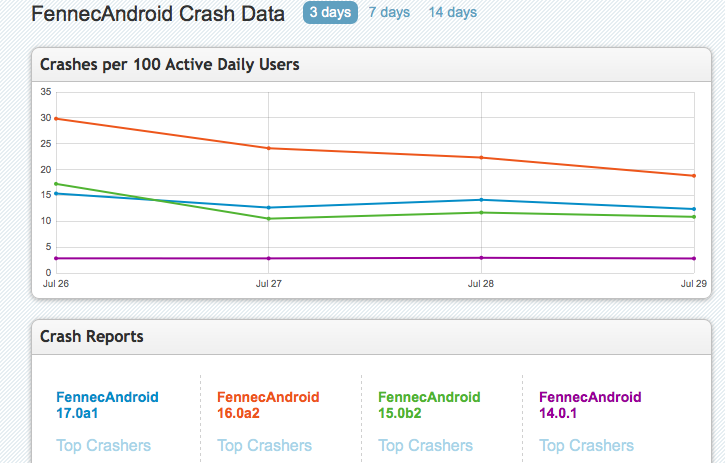Click the orange line's Jul 26 point

click(56, 119)
